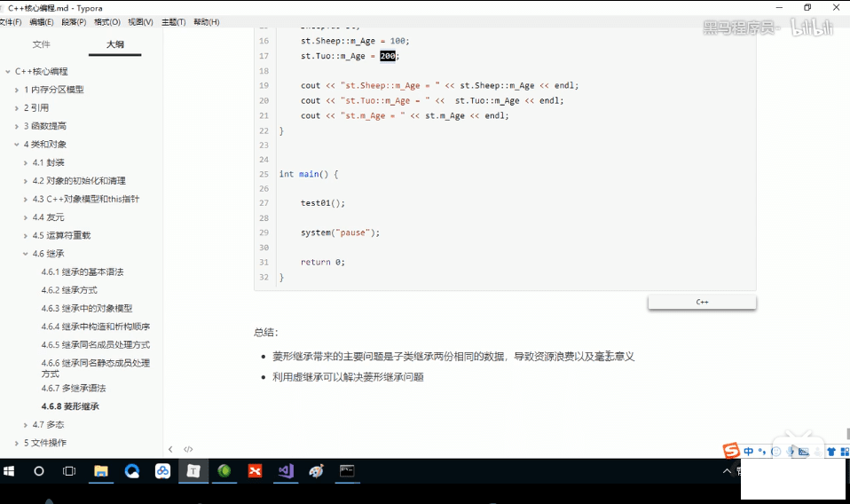The image size is (850, 504).
Task: Jump to 4.6.3 继承中的对象模型
Action: point(87,308)
